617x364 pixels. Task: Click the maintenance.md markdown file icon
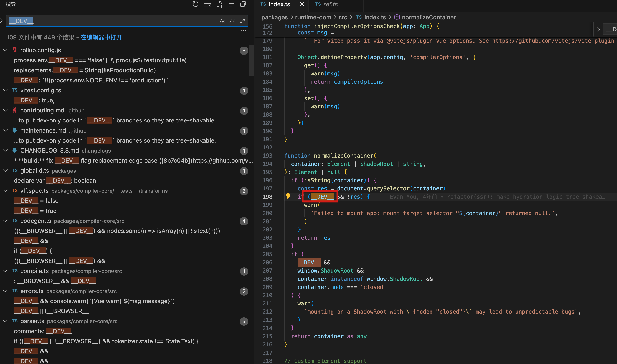tap(15, 130)
